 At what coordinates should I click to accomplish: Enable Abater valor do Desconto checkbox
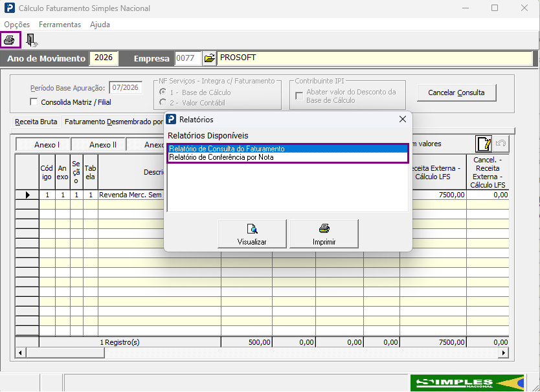pos(299,96)
